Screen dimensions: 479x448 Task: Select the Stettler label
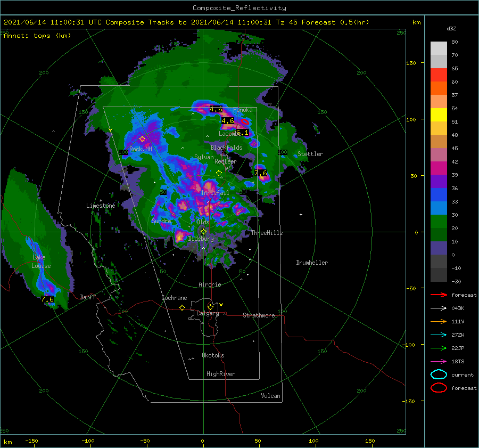(x=310, y=154)
